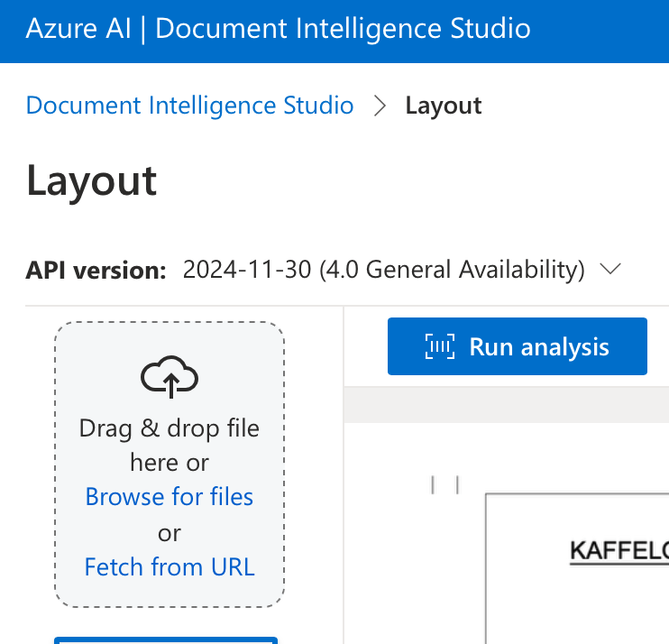
Task: Open the Document Intelligence Studio breadcrumb link
Action: pyautogui.click(x=190, y=105)
